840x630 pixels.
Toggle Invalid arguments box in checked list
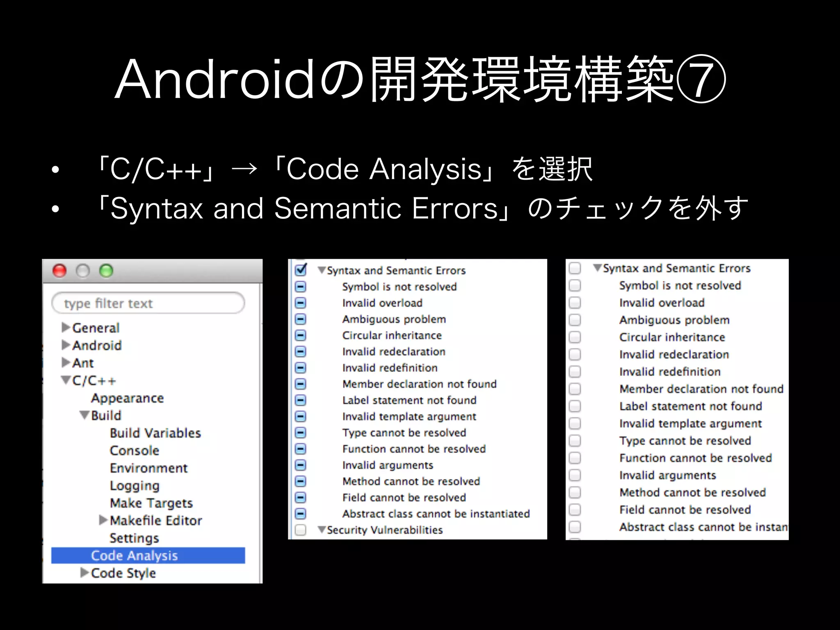(301, 465)
